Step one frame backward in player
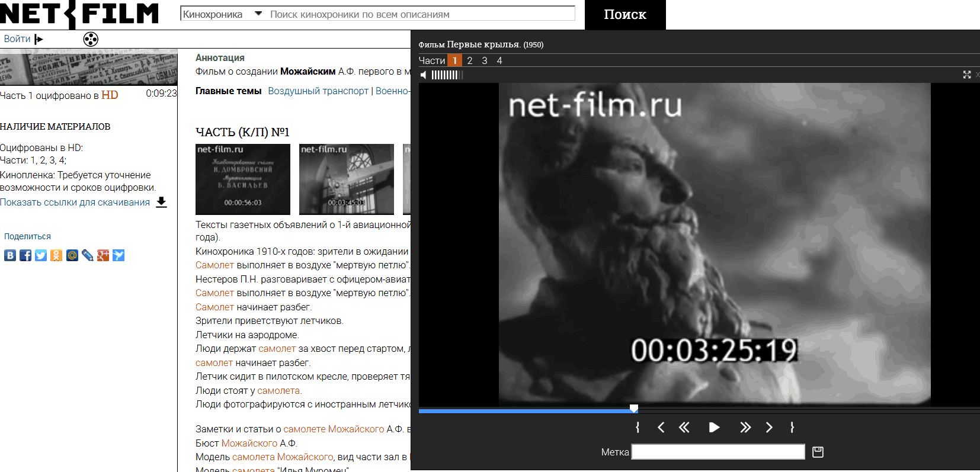The height and width of the screenshot is (472, 980). 661,427
